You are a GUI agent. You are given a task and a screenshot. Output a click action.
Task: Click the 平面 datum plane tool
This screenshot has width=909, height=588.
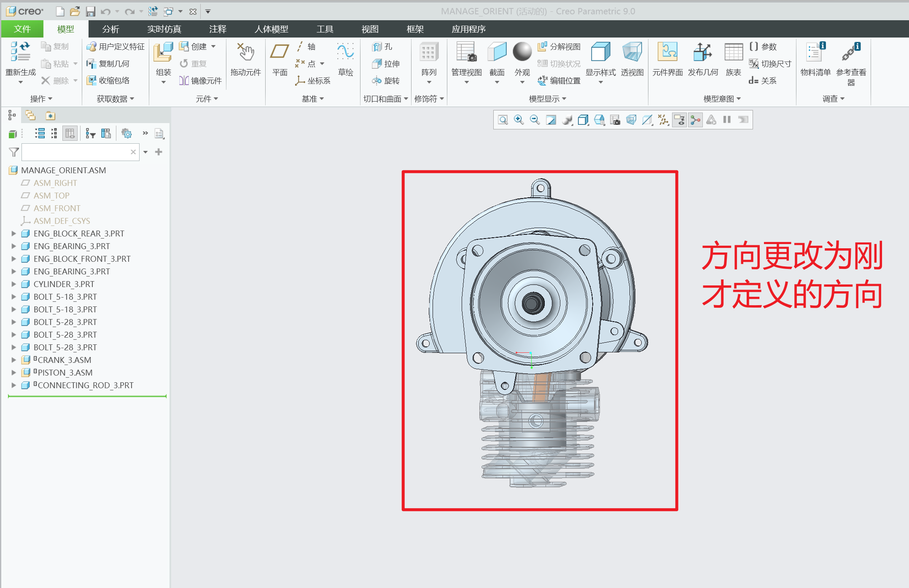tap(280, 59)
